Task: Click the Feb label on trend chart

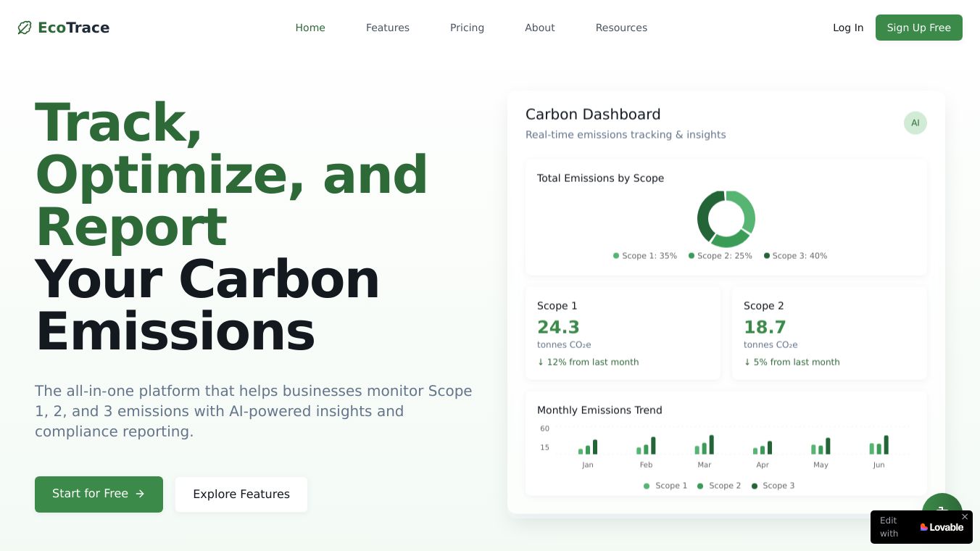Action: pyautogui.click(x=646, y=465)
